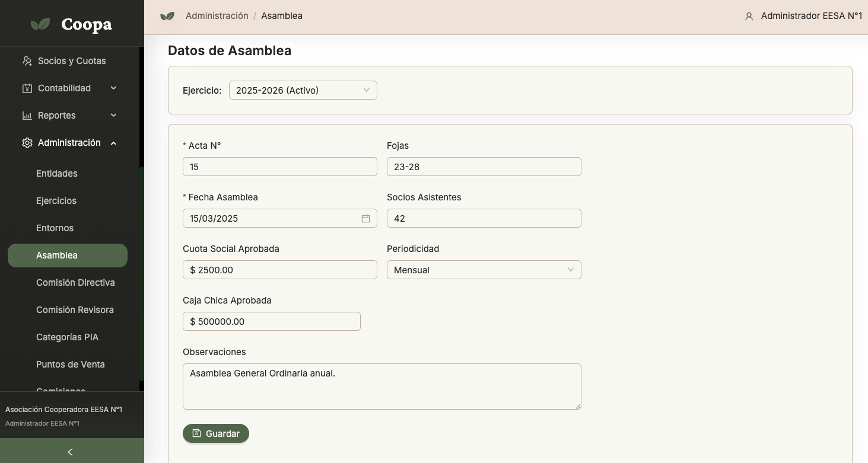Click the sidebar vertical scrollbar
Screen dimensions: 868x463
142,273
